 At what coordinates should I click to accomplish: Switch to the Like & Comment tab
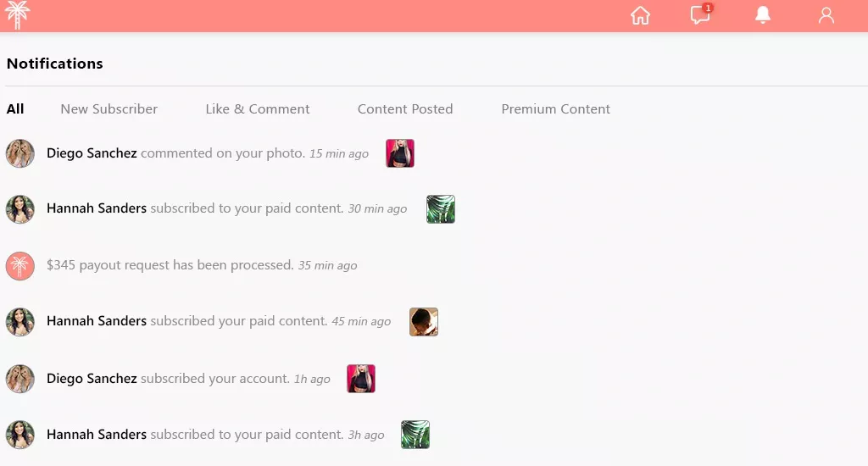coord(258,109)
